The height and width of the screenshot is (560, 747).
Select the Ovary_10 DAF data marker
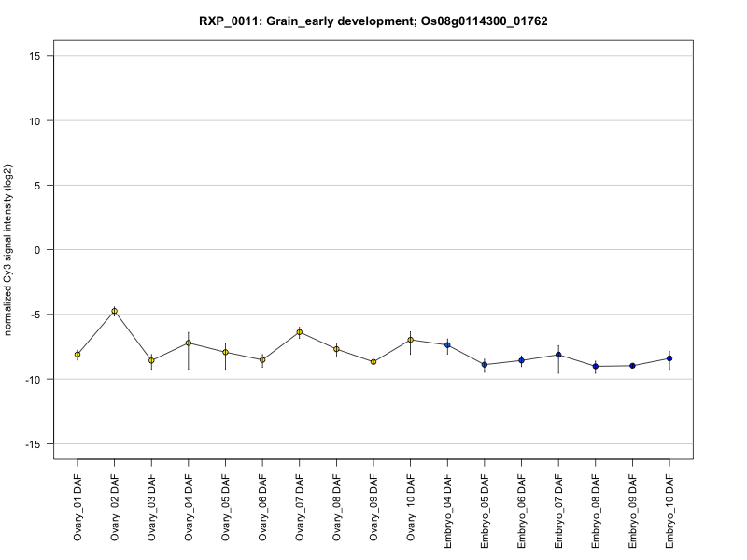[x=410, y=340]
